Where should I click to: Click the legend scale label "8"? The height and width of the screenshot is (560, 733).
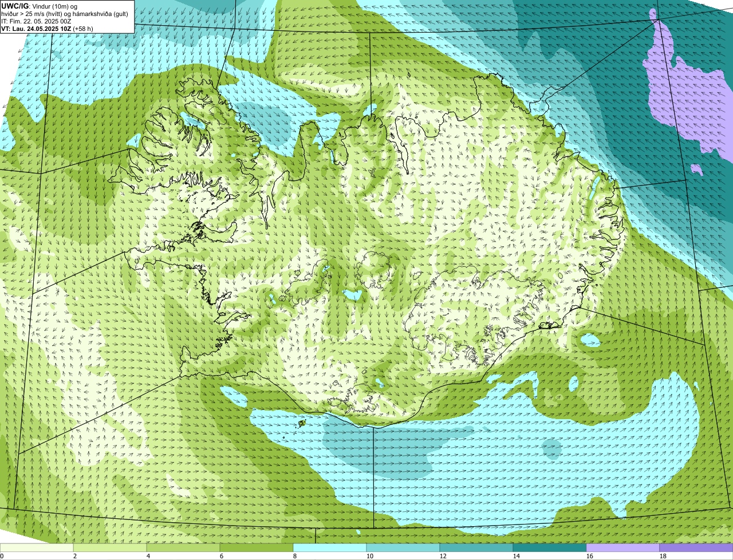295,556
